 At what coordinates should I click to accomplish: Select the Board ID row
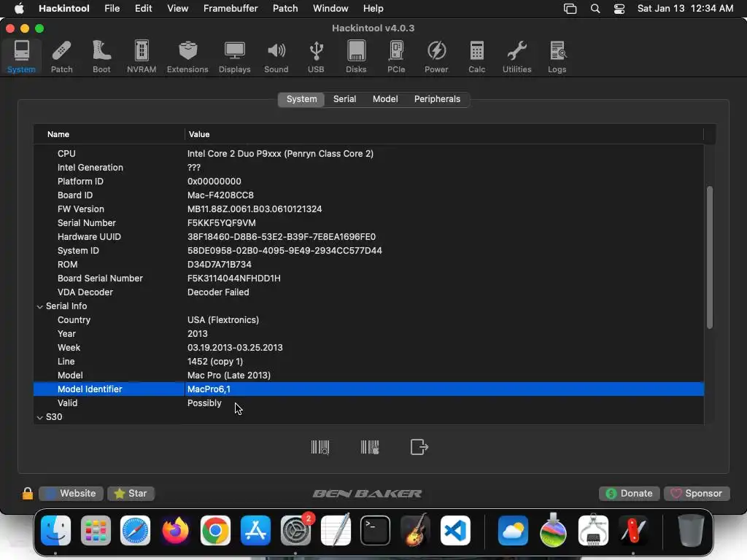[368, 195]
